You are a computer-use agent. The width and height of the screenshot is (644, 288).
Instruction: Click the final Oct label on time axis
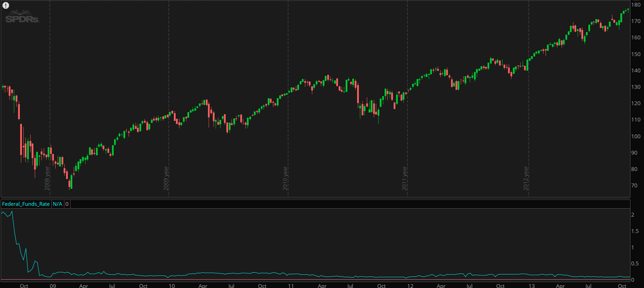[622, 285]
